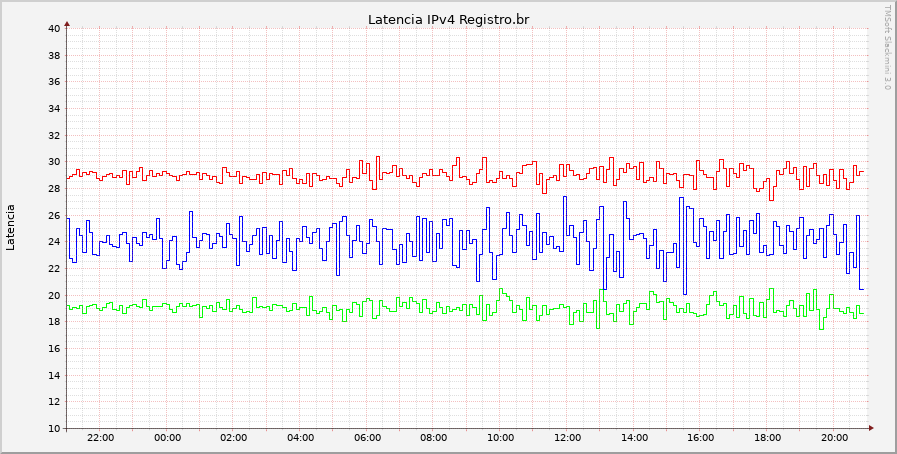Image resolution: width=897 pixels, height=454 pixels.
Task: Click the 14 value on Y axis
Action: tap(54, 375)
